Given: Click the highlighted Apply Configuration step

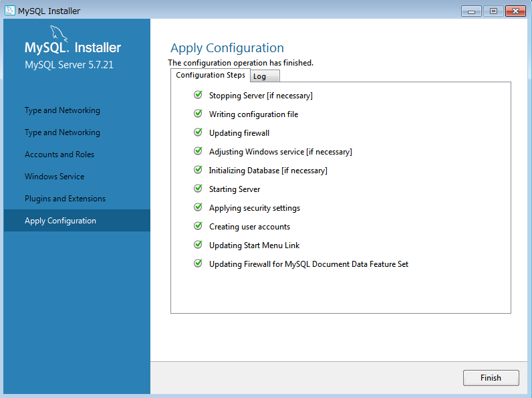Looking at the screenshot, I should pos(60,221).
